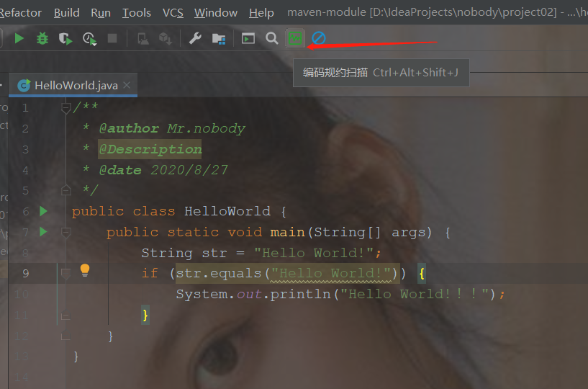Open the Profiler run icon
This screenshot has width=588, height=389.
(x=90, y=39)
